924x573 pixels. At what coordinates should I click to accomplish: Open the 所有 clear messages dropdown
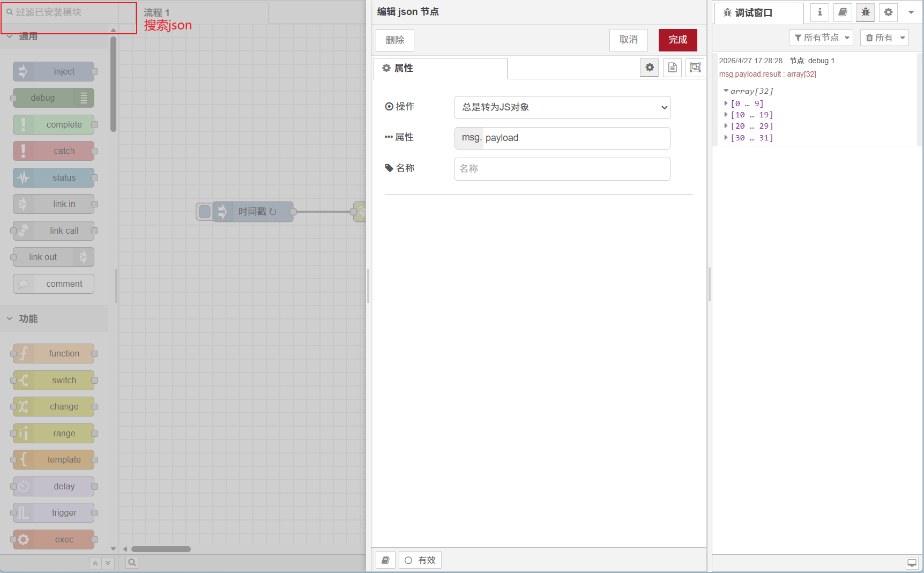point(884,38)
